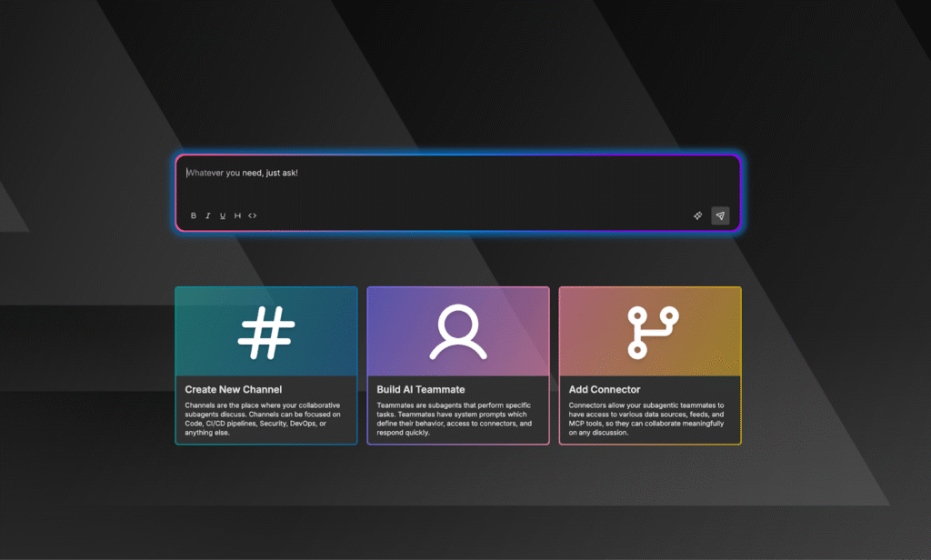Viewport: 931px width, 560px height.
Task: Toggle italic text formatting
Action: (x=208, y=215)
